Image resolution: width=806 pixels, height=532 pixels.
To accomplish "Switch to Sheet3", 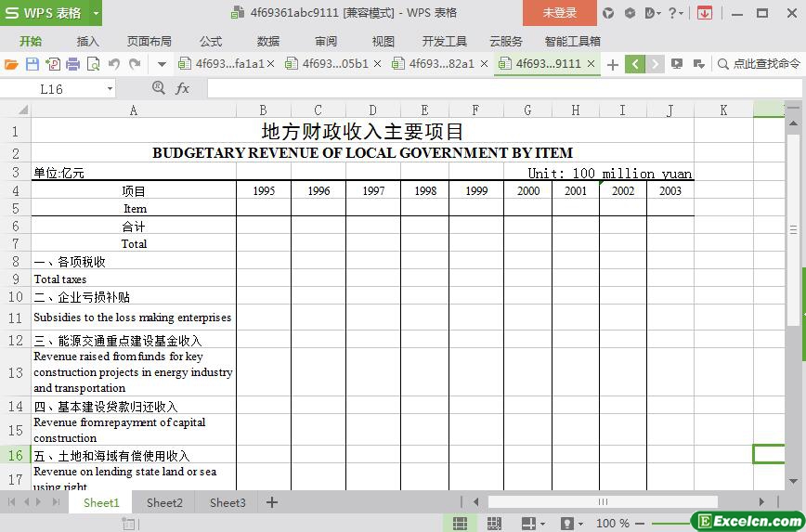I will pos(227,502).
